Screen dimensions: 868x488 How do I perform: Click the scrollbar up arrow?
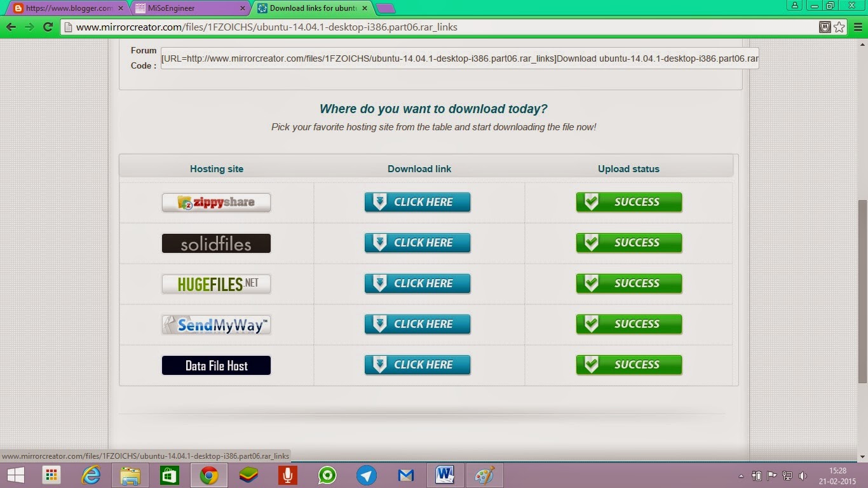862,44
